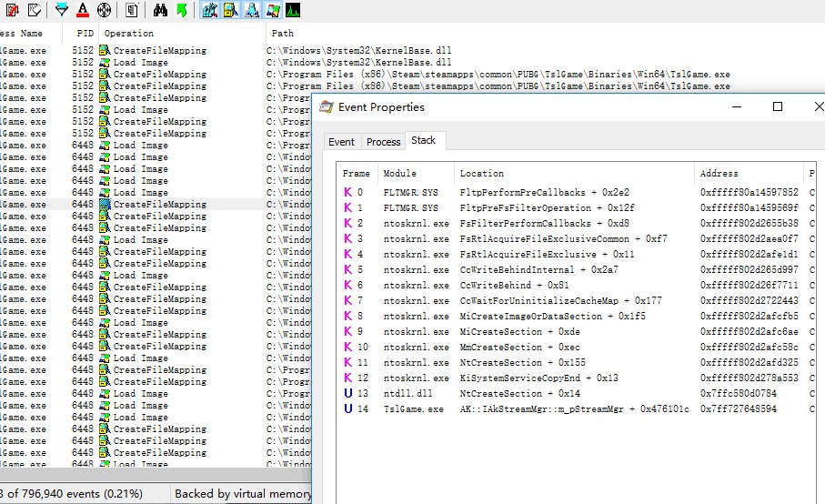825x504 pixels.
Task: Click the Module column header in stack
Action: click(x=400, y=173)
